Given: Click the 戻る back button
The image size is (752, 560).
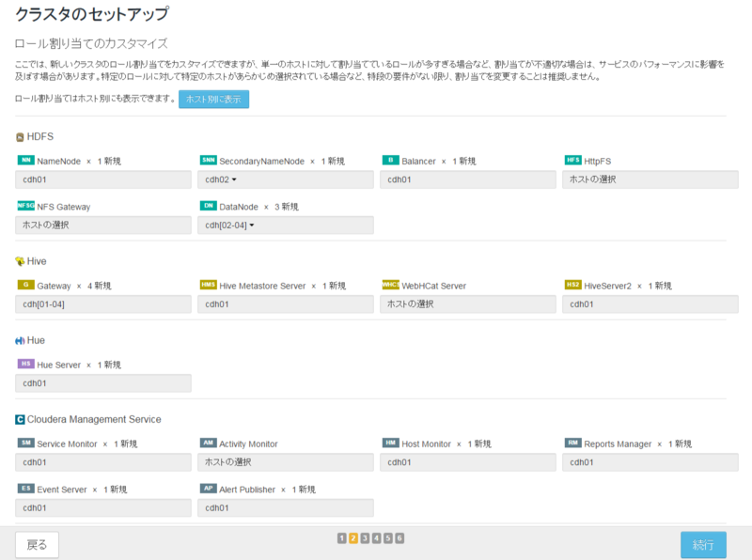Looking at the screenshot, I should tap(37, 545).
